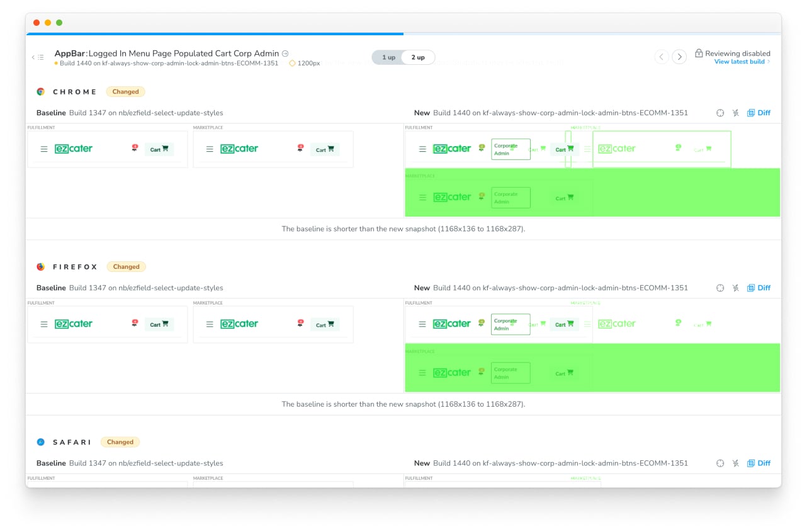Click the crosshair icon in Firefox row
The height and width of the screenshot is (532, 807).
coord(720,288)
